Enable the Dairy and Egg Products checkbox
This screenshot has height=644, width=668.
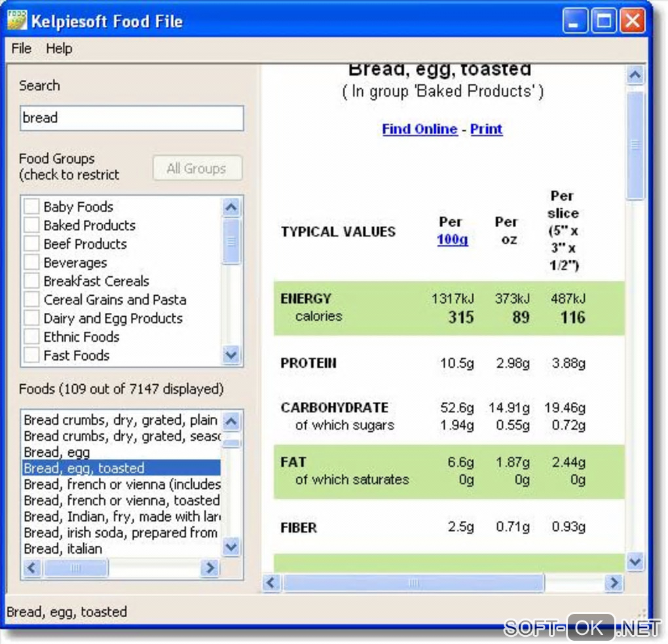coord(31,318)
